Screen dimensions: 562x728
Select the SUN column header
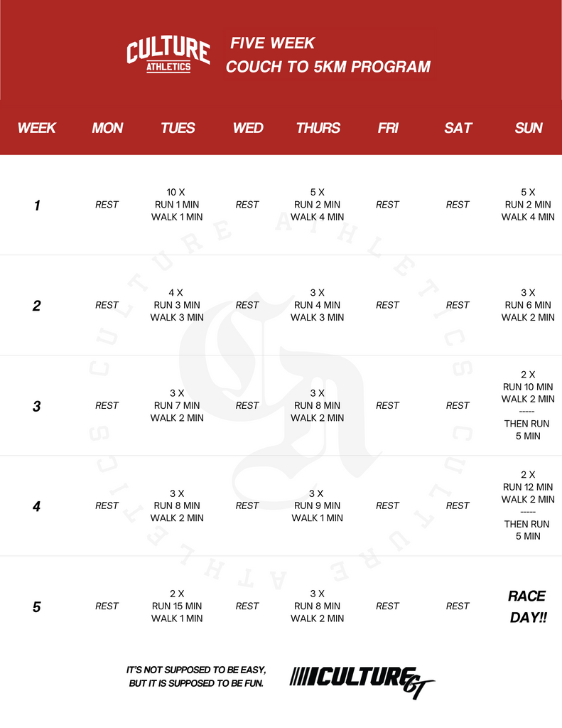[529, 128]
